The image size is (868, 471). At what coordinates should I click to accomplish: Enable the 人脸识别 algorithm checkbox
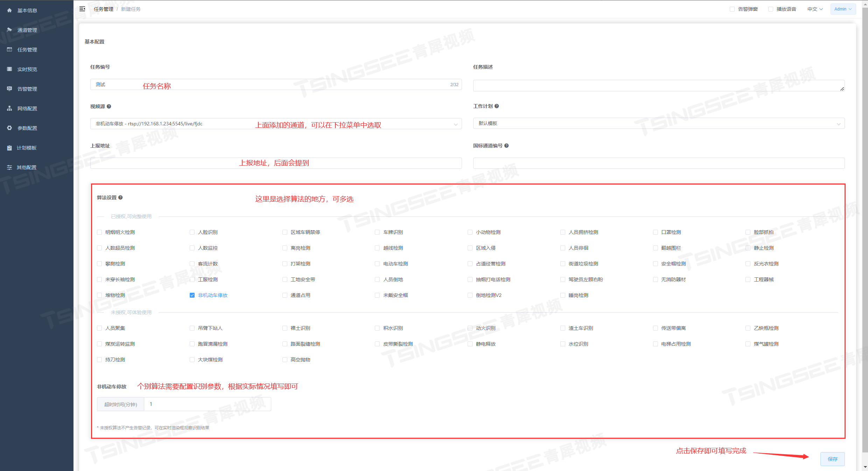[x=192, y=232]
